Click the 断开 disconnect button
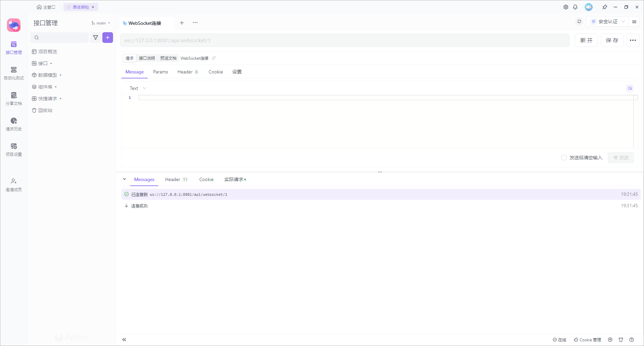The height and width of the screenshot is (346, 644). [586, 40]
